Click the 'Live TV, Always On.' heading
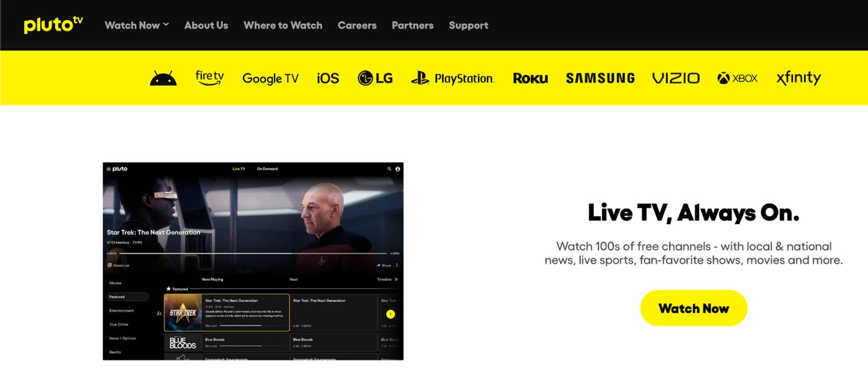 tap(694, 213)
